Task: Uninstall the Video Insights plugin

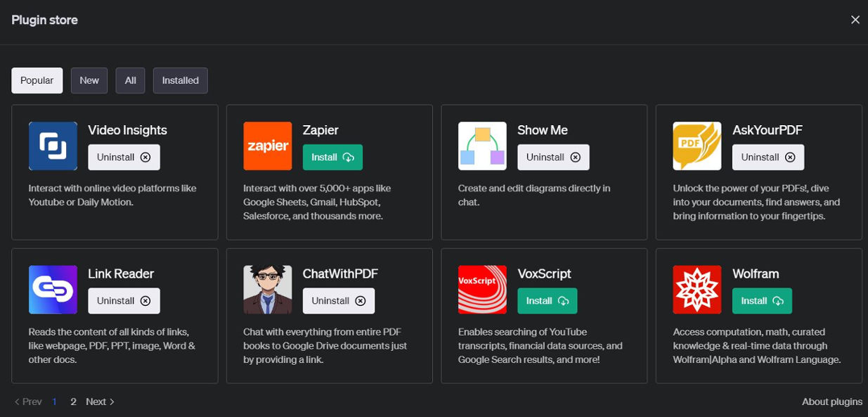Action: click(x=124, y=158)
